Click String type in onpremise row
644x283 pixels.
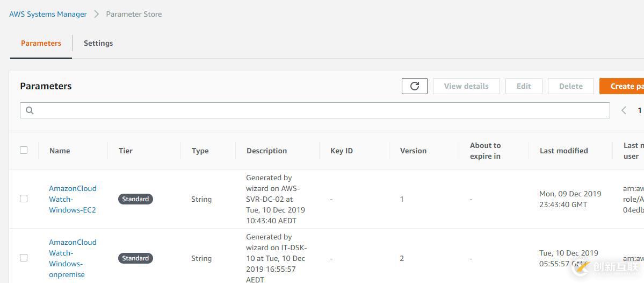pos(201,258)
